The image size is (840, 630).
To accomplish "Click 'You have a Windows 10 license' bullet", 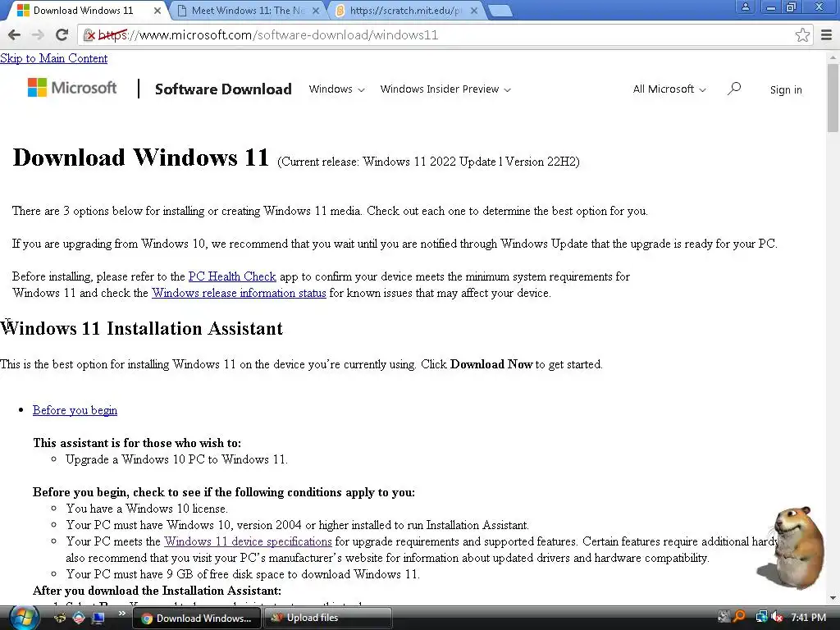I will click(147, 509).
